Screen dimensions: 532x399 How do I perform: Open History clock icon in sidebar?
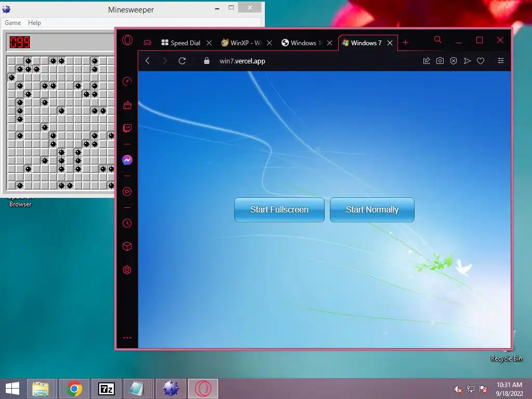127,223
